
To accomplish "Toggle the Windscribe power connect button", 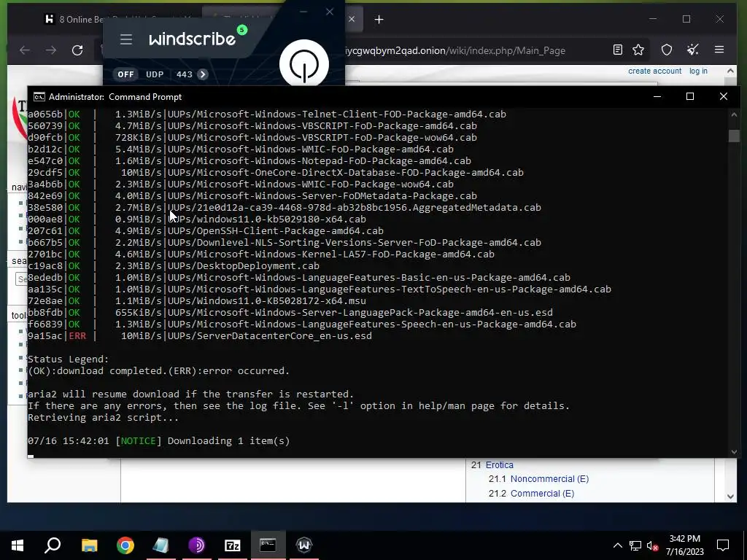I will pyautogui.click(x=304, y=63).
